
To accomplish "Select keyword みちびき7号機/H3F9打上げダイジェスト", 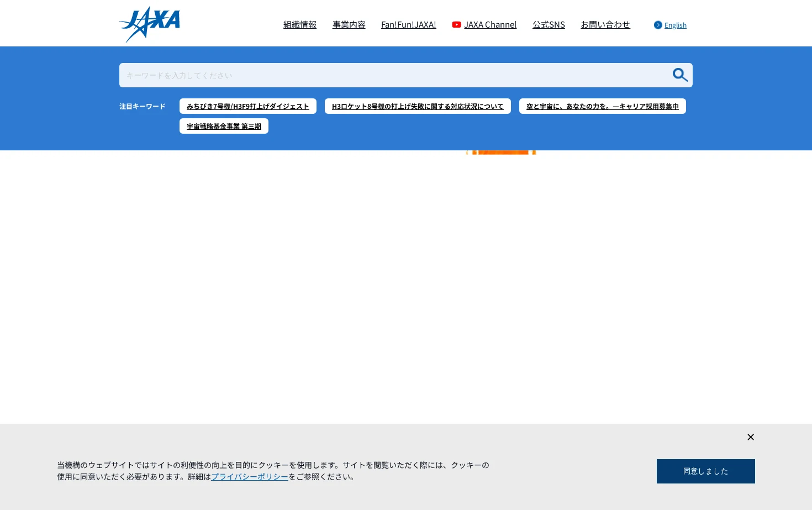I will click(x=248, y=106).
